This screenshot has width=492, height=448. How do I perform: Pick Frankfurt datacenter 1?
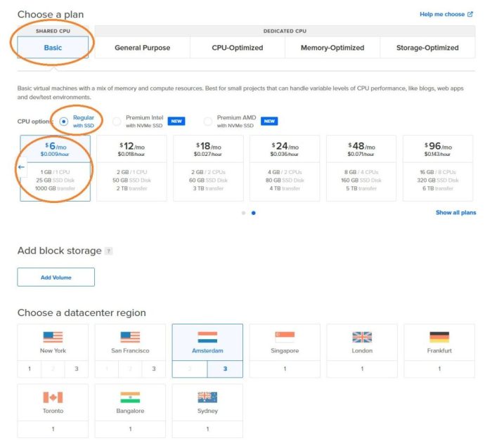point(439,369)
